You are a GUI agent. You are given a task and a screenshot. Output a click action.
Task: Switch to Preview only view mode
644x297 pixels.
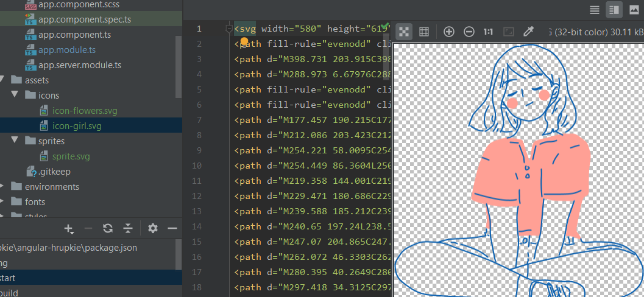[x=634, y=10]
